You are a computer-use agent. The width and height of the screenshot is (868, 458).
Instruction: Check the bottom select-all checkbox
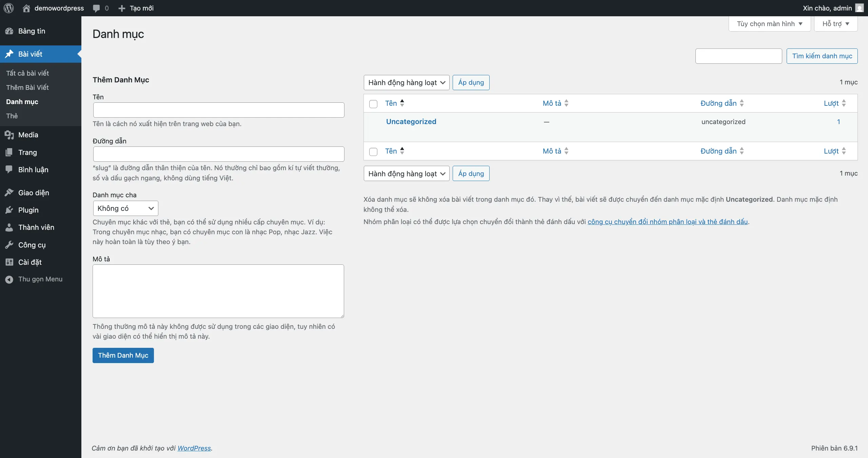(x=373, y=152)
